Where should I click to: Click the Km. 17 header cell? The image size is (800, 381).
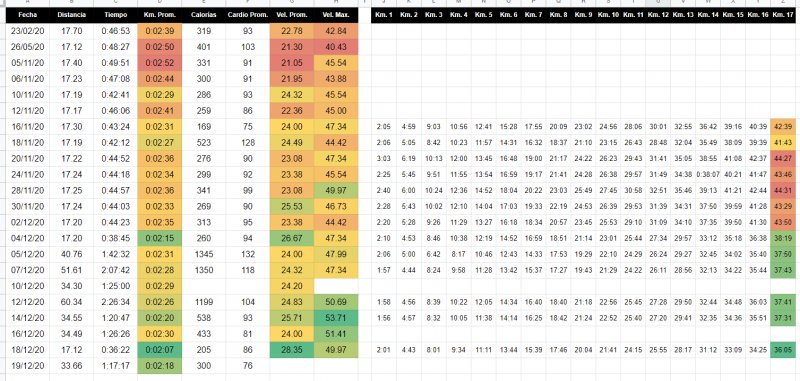785,15
